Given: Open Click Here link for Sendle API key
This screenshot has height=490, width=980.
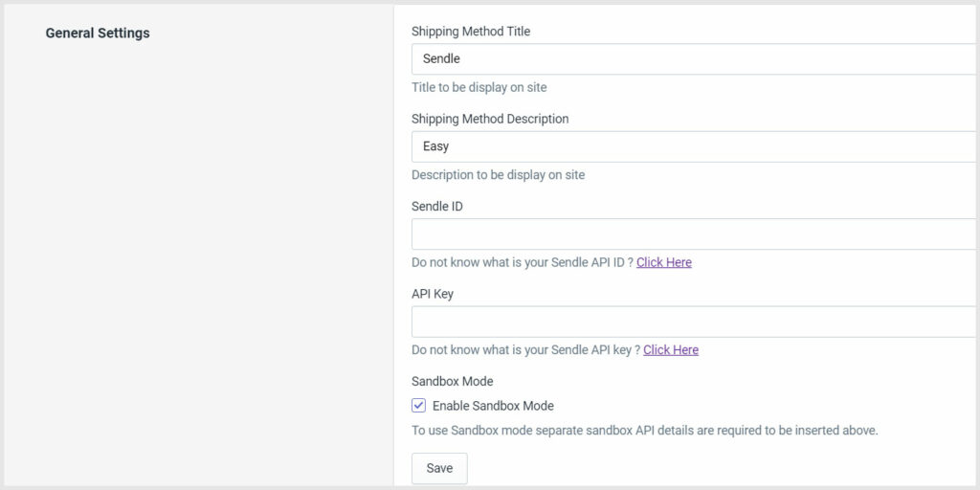Looking at the screenshot, I should (671, 350).
